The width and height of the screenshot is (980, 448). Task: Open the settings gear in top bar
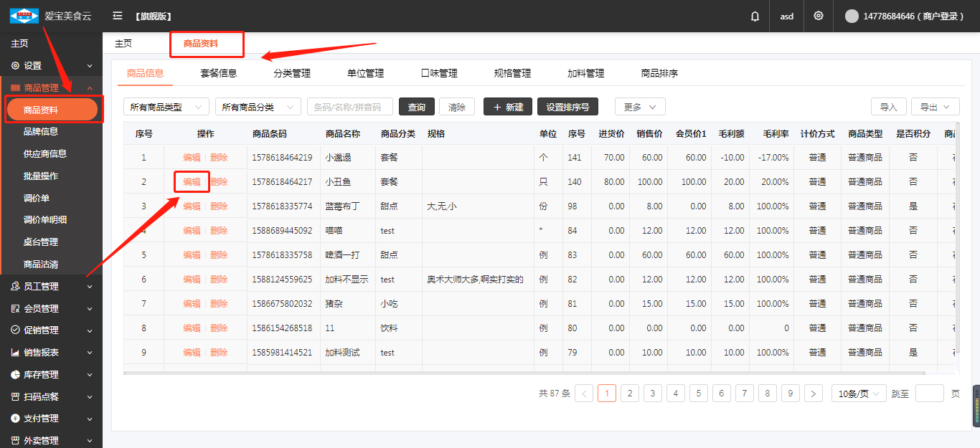pyautogui.click(x=819, y=16)
